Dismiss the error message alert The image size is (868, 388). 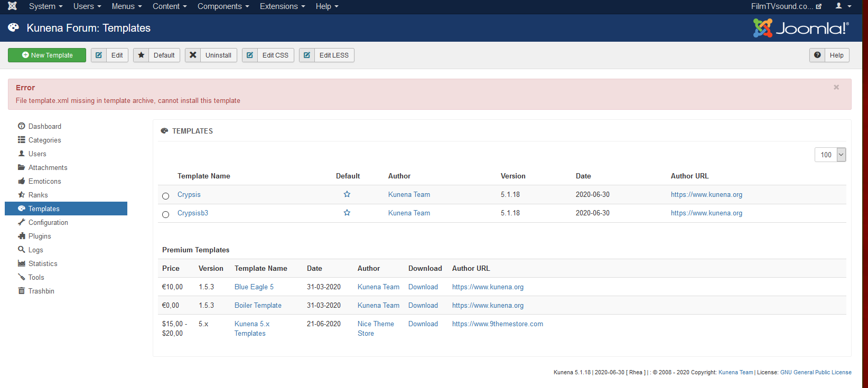[x=836, y=88]
